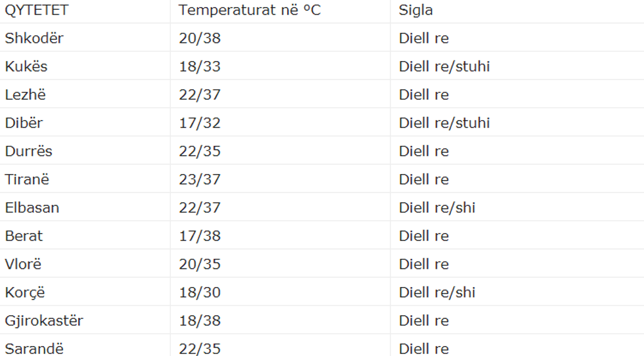Screen dimensions: 644x356
Task: Click the Dibër row name
Action: click(x=24, y=123)
